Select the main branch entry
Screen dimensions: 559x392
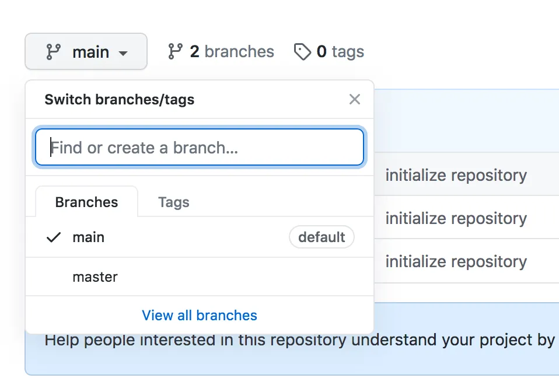[x=89, y=237]
